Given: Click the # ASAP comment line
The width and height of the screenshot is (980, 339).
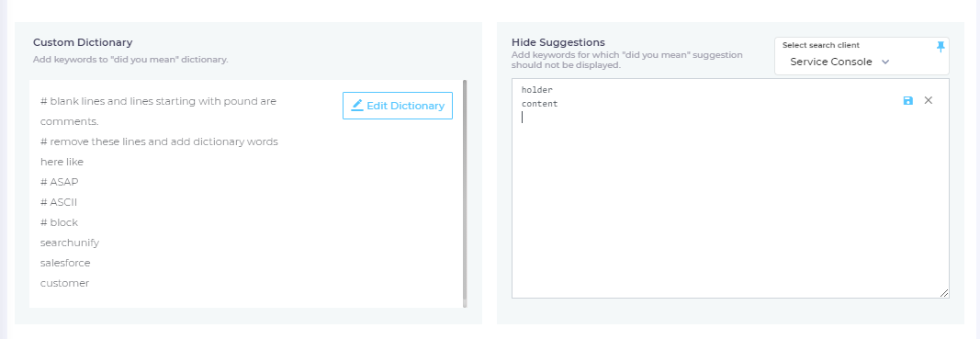Looking at the screenshot, I should [60, 182].
